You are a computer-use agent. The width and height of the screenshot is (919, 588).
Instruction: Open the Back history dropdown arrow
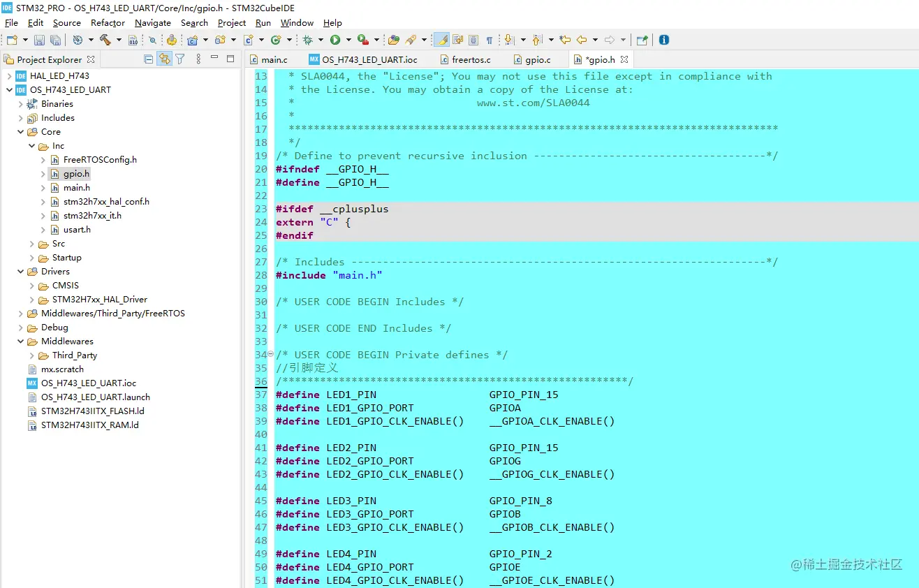595,41
